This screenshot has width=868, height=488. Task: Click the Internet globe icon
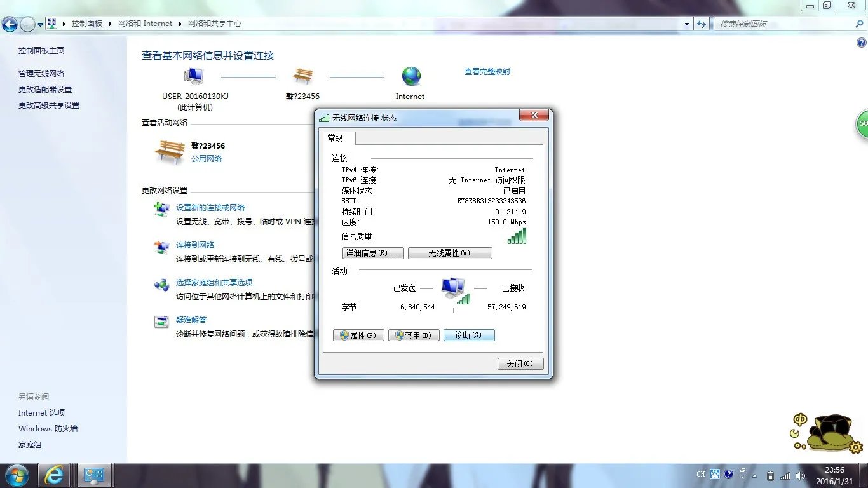click(411, 76)
